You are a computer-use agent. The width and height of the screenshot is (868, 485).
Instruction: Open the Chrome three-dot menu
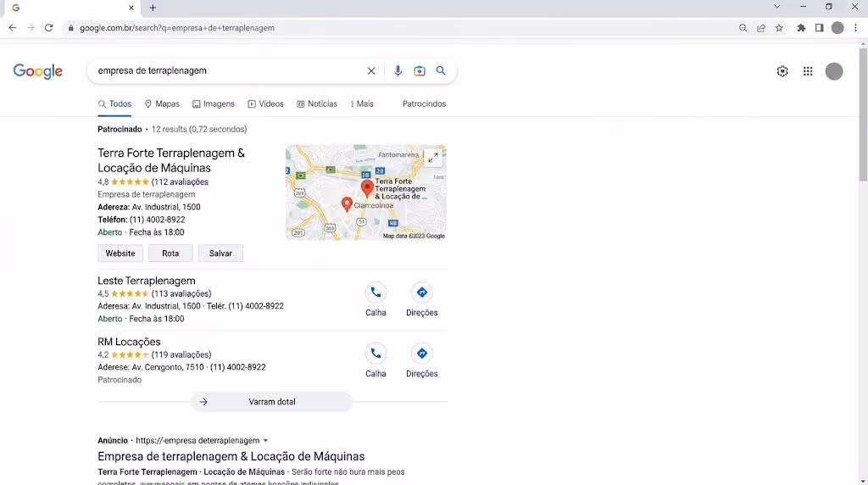point(856,28)
